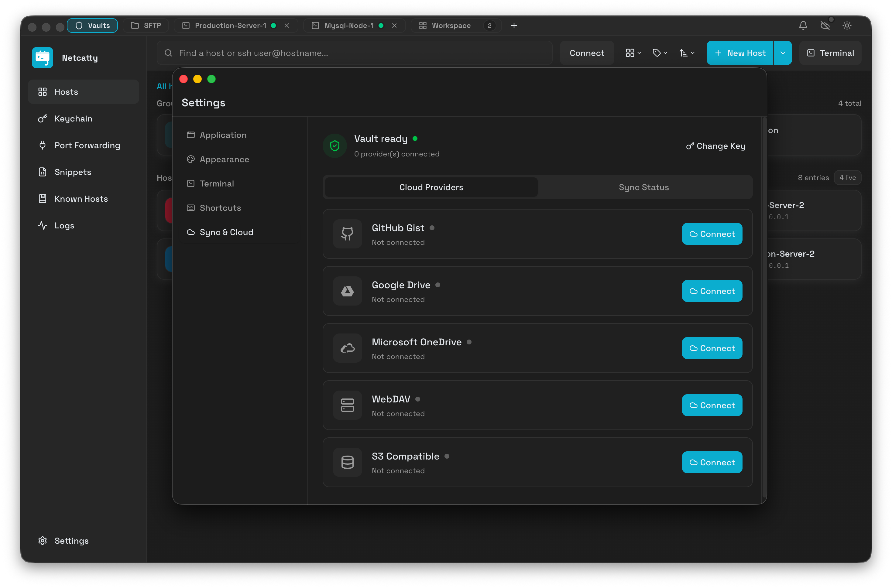Switch to the SFTP tab

(146, 26)
